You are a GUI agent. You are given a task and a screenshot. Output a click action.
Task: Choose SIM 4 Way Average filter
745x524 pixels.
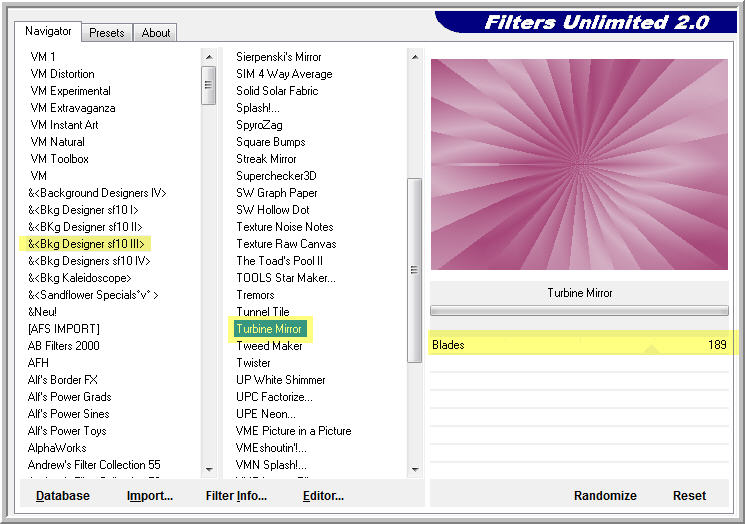[284, 74]
